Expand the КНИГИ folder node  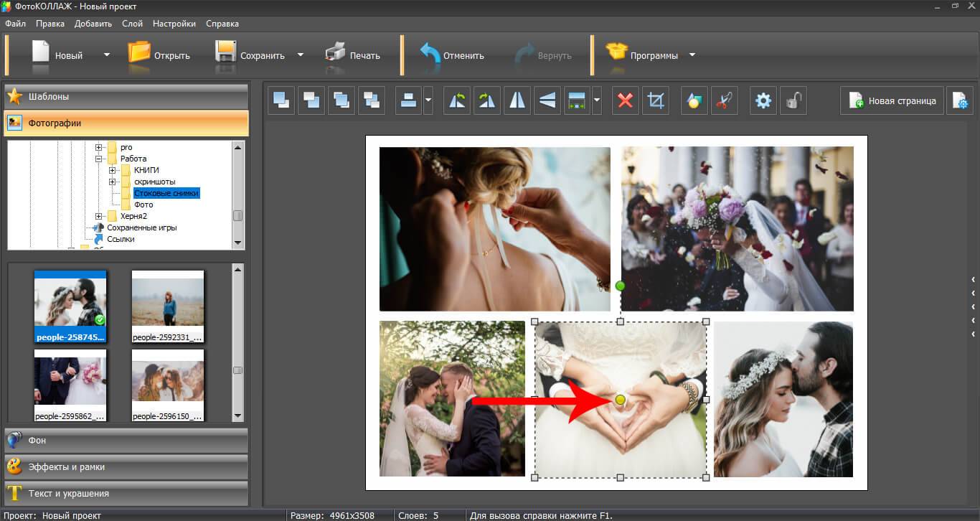click(x=113, y=170)
